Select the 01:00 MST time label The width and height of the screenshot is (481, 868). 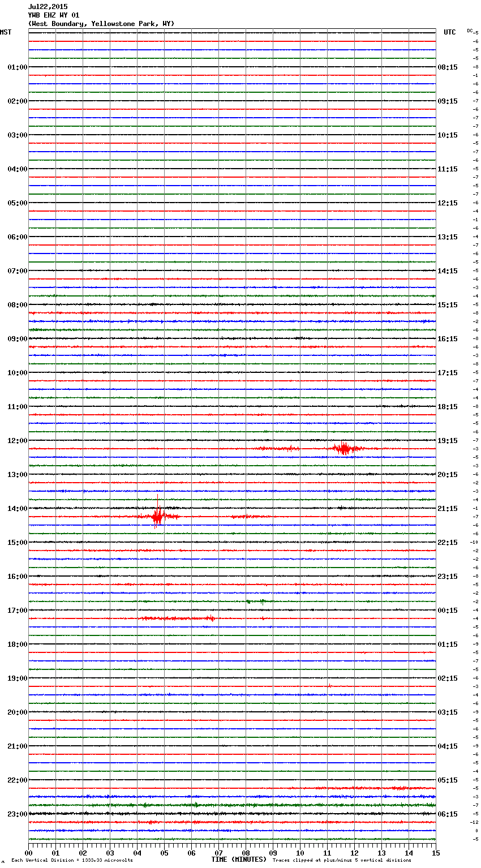point(17,67)
